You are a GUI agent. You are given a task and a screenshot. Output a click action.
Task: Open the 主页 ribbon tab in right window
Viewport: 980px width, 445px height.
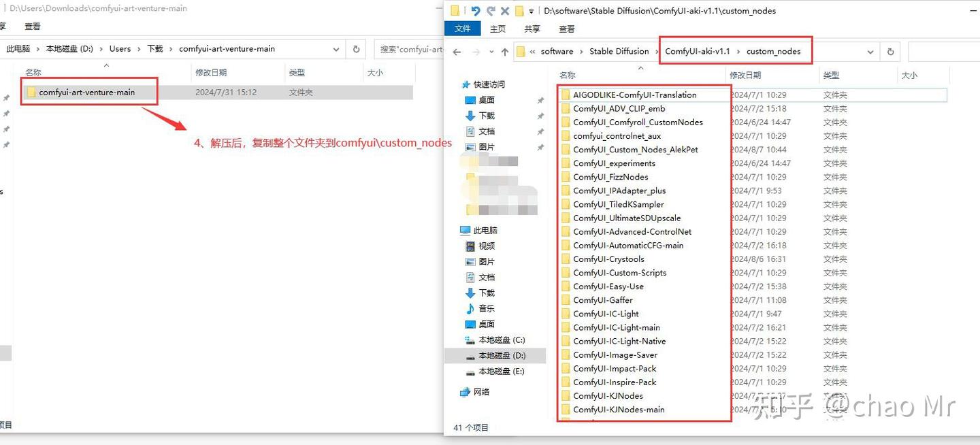(x=498, y=29)
